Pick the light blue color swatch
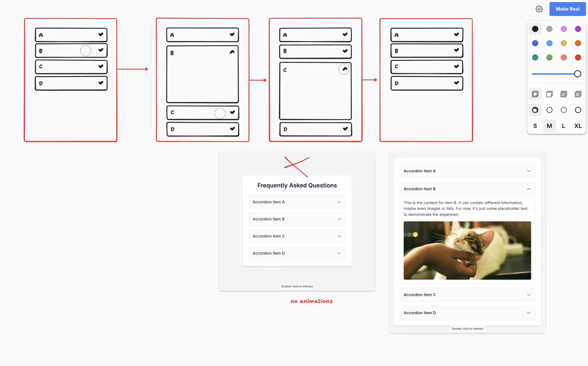Screen dimensions: 588x366 pyautogui.click(x=549, y=43)
